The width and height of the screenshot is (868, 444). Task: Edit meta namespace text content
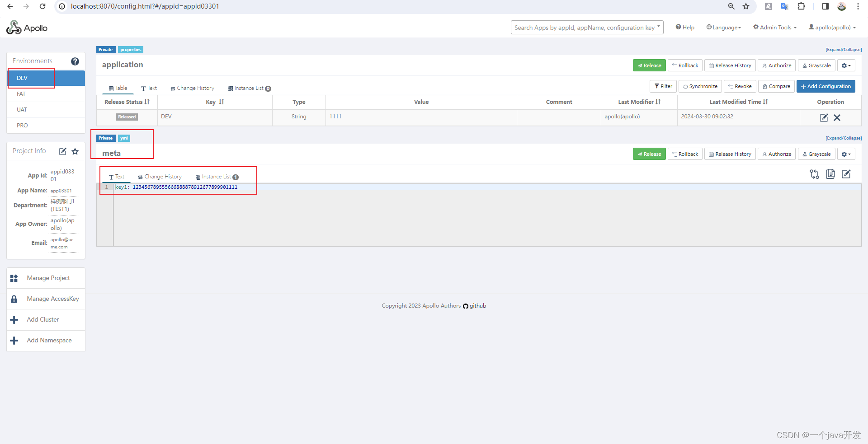coord(846,174)
